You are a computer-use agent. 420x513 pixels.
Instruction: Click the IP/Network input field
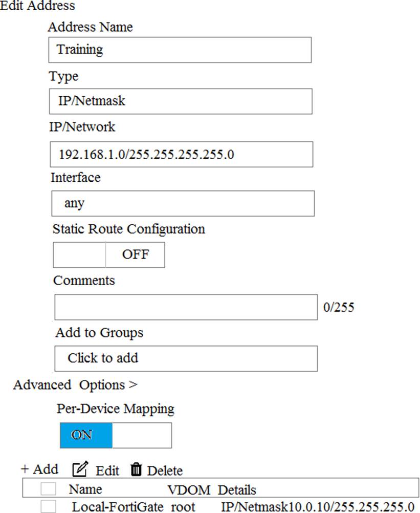(x=181, y=155)
